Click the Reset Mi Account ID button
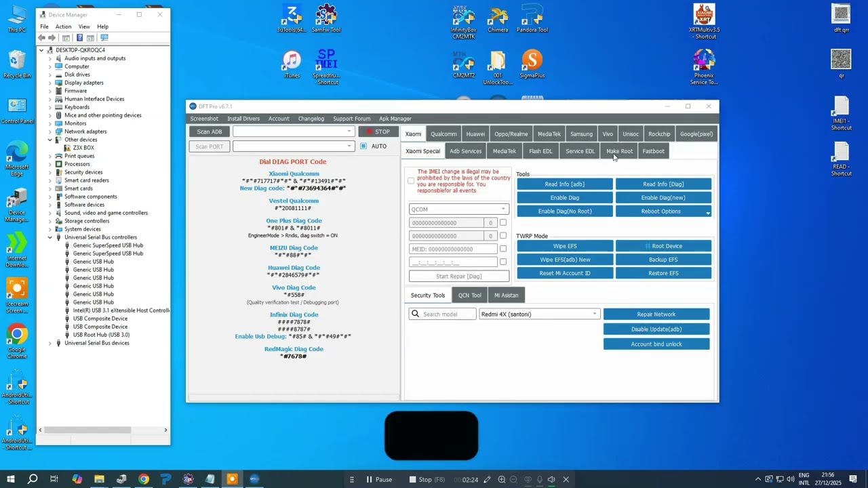Image resolution: width=868 pixels, height=488 pixels. tap(564, 273)
